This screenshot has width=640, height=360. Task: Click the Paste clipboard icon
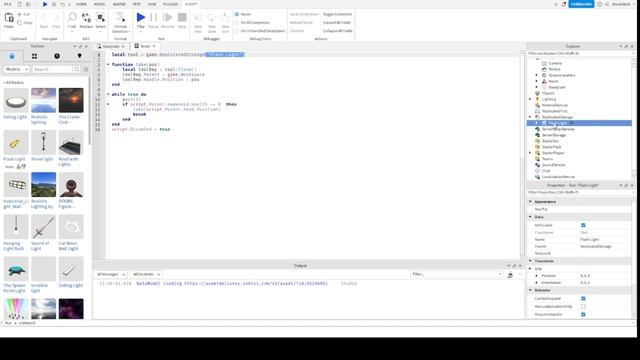click(x=9, y=18)
